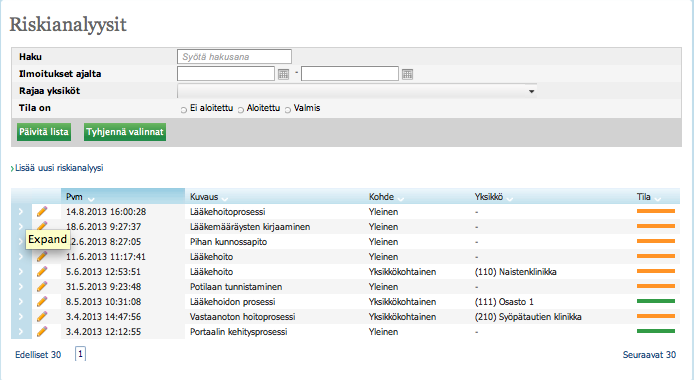Image resolution: width=694 pixels, height=380 pixels.
Task: Click the (210) Syöpätautien klinikka cell
Action: [528, 317]
